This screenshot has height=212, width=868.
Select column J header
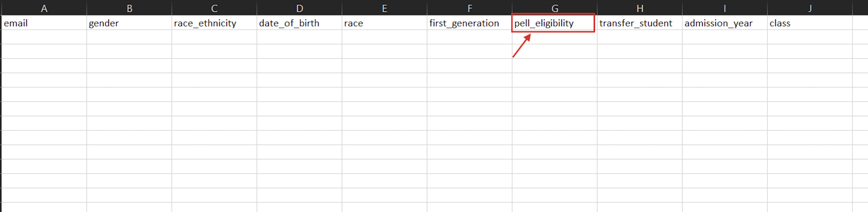(x=810, y=8)
